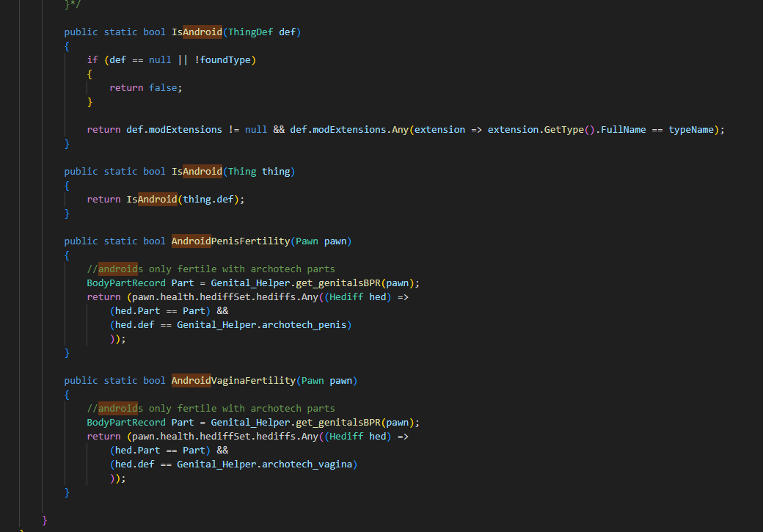Click the 'thing.def' argument
This screenshot has width=763, height=532.
(208, 199)
